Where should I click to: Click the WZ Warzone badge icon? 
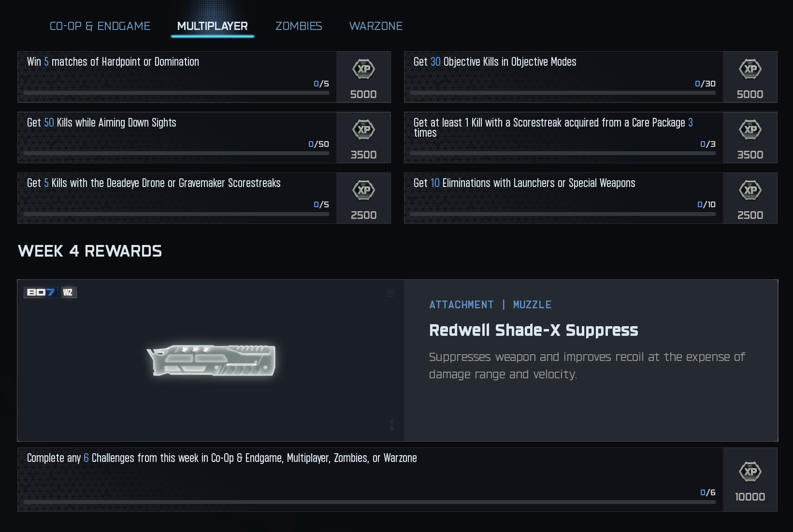click(x=68, y=292)
